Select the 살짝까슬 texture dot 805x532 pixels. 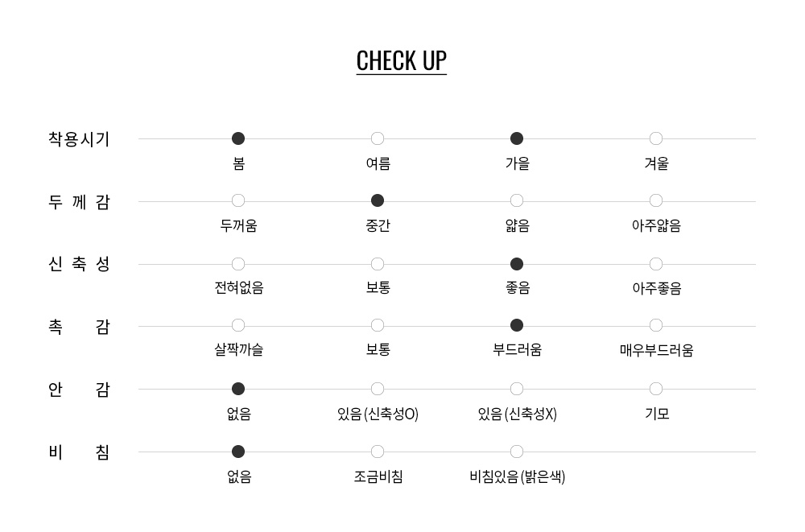click(x=238, y=325)
